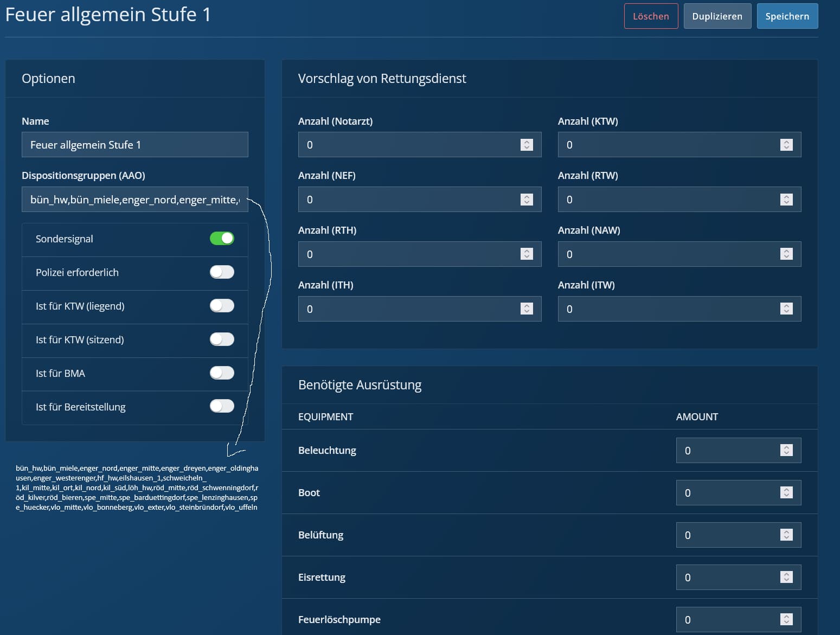Viewport: 840px width, 635px height.
Task: Select the Eisrettung amount field
Action: [727, 578]
